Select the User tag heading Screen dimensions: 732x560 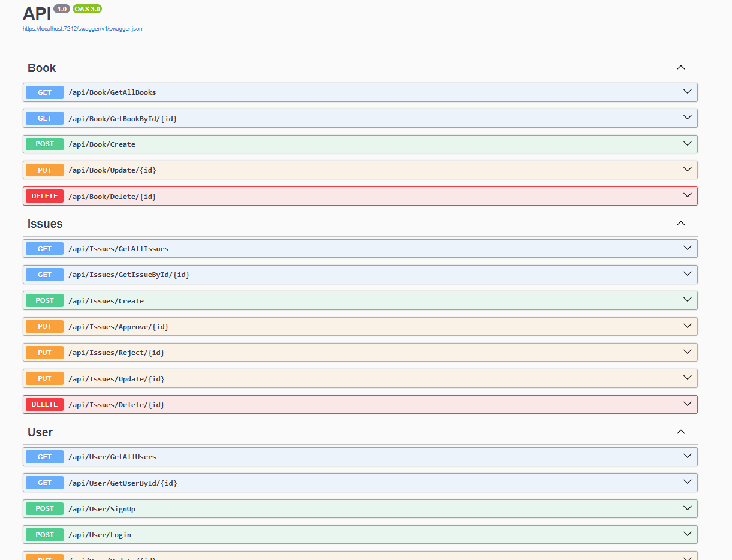40,433
